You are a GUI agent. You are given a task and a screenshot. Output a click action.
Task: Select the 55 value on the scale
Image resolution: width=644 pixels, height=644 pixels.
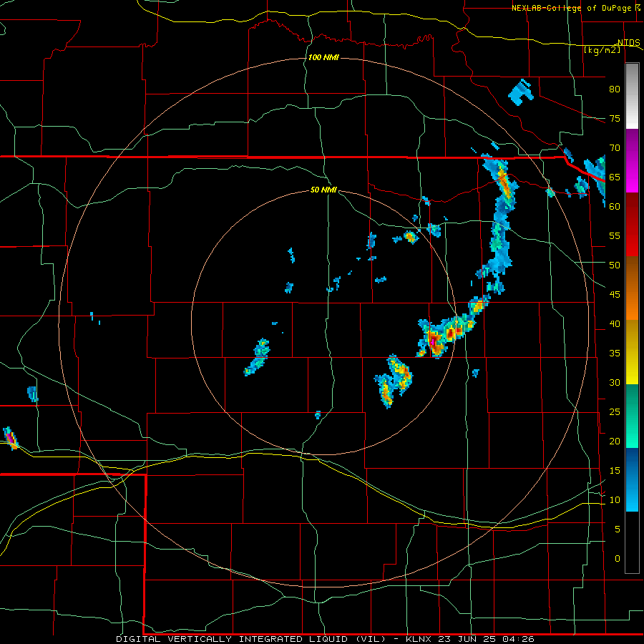(x=615, y=235)
